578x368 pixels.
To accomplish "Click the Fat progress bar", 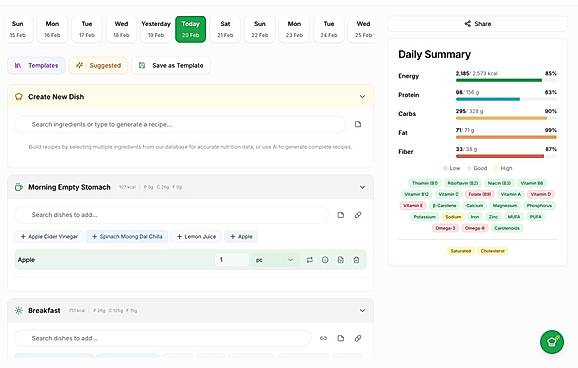I will pos(506,137).
